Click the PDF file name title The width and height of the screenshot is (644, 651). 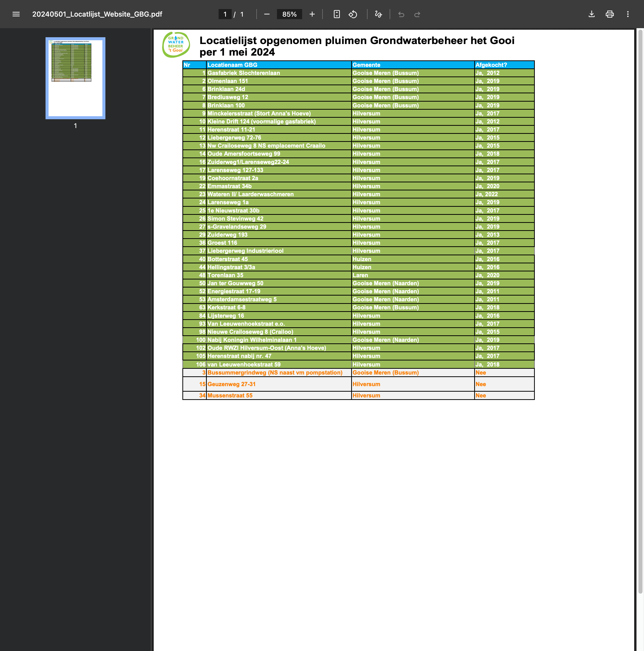pyautogui.click(x=97, y=14)
